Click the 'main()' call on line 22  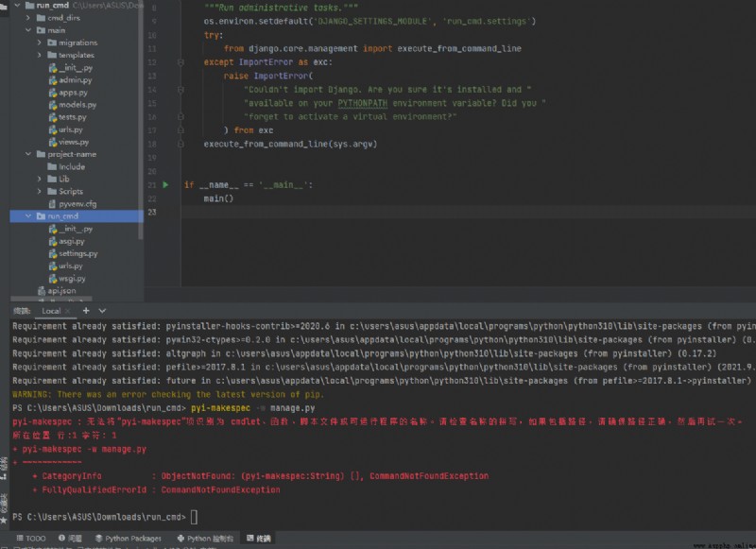coord(218,198)
